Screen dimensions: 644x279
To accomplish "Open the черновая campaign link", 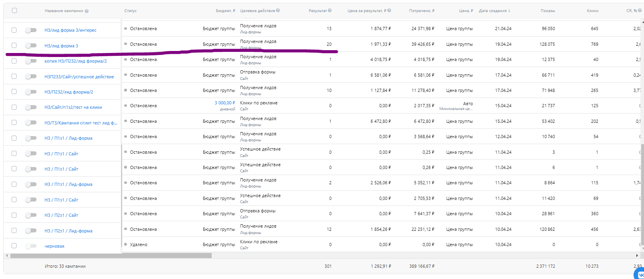I will (54, 246).
